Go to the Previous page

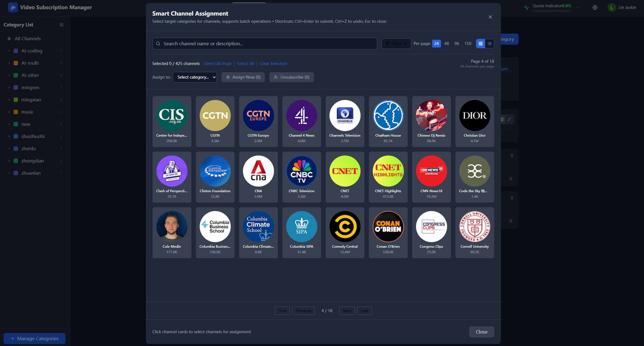click(x=303, y=311)
